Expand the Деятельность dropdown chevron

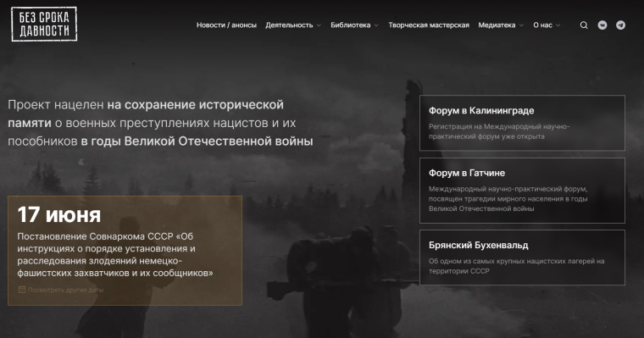319,25
